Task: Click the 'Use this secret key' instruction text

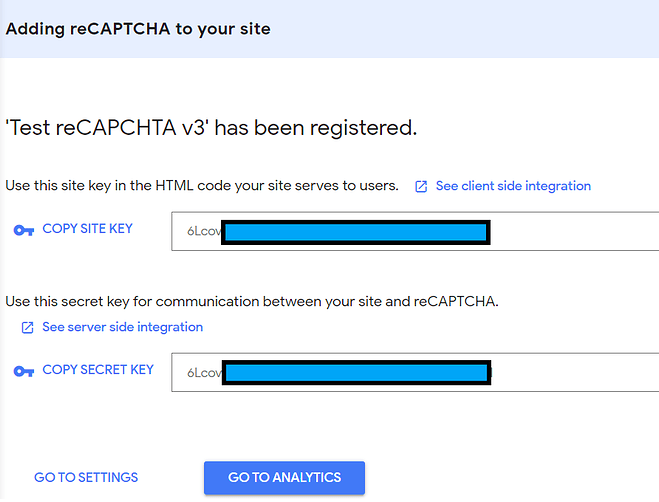Action: coord(251,300)
